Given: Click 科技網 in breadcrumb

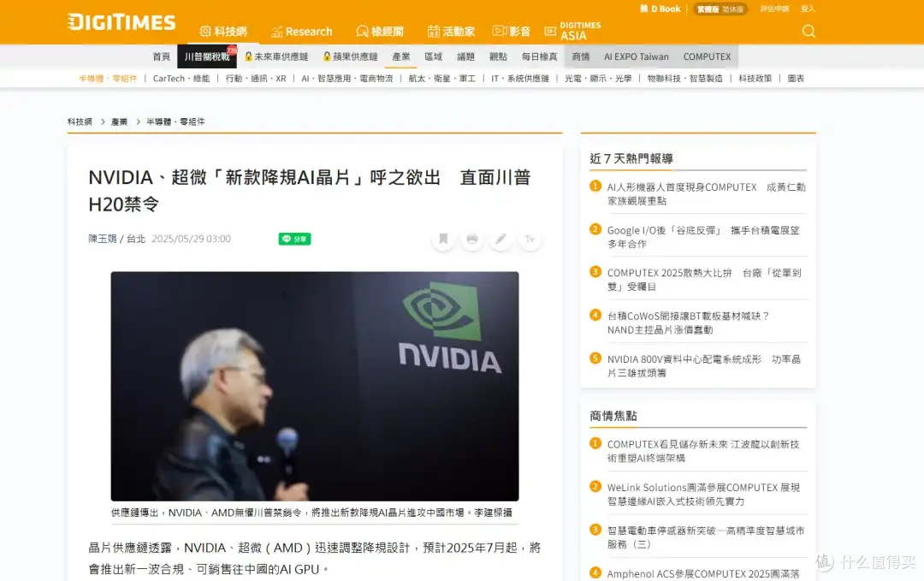Looking at the screenshot, I should tap(80, 122).
